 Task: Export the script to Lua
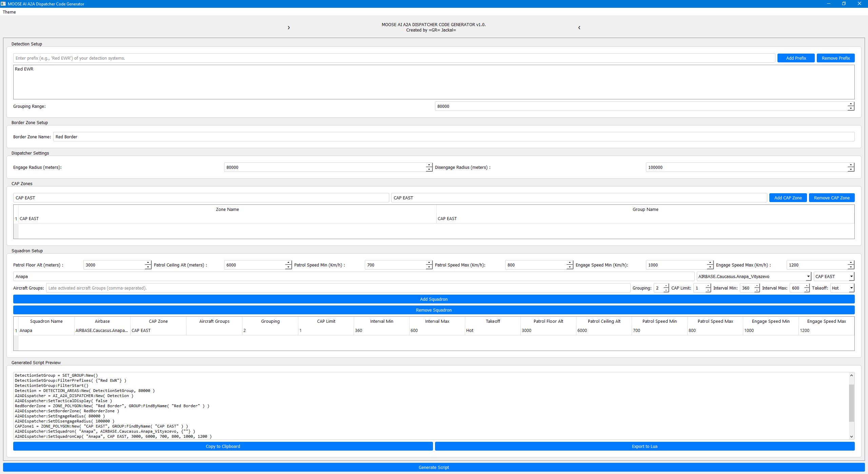(644, 446)
